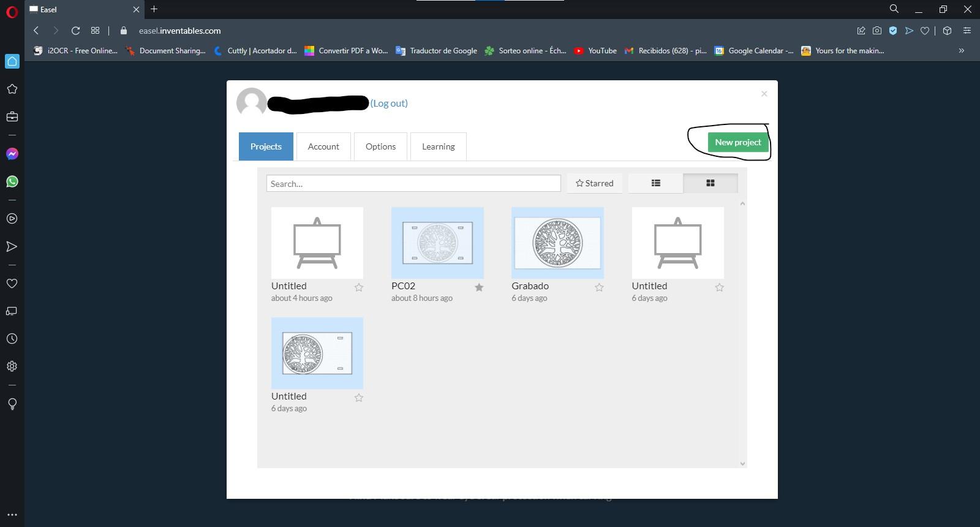Screen dimensions: 980x527
Task: Toggle the Starred filter button
Action: point(594,183)
